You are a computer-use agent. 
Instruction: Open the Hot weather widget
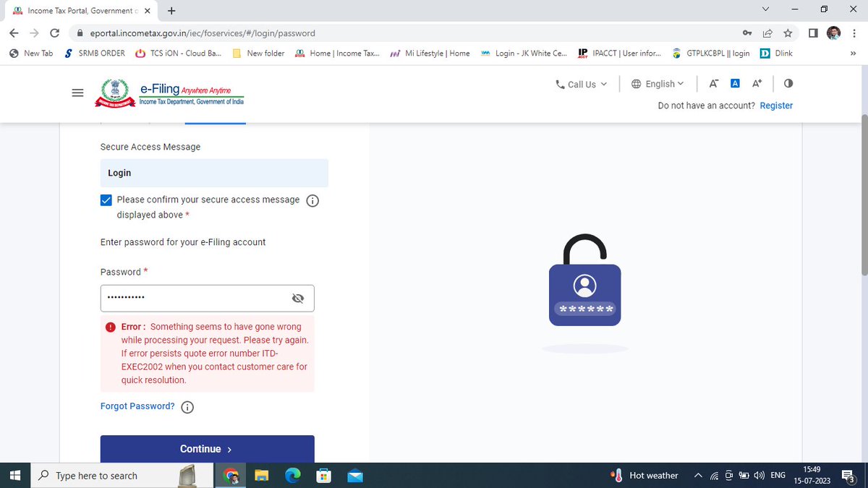(x=645, y=476)
